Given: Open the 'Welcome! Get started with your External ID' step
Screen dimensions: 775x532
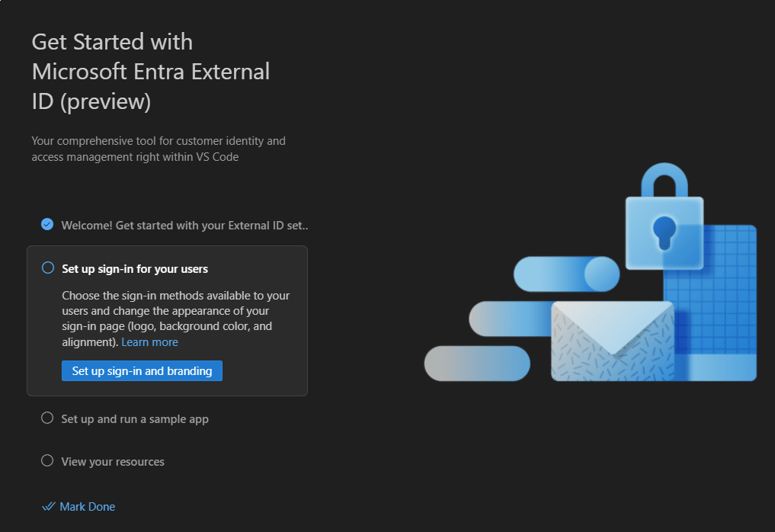Looking at the screenshot, I should coord(184,226).
